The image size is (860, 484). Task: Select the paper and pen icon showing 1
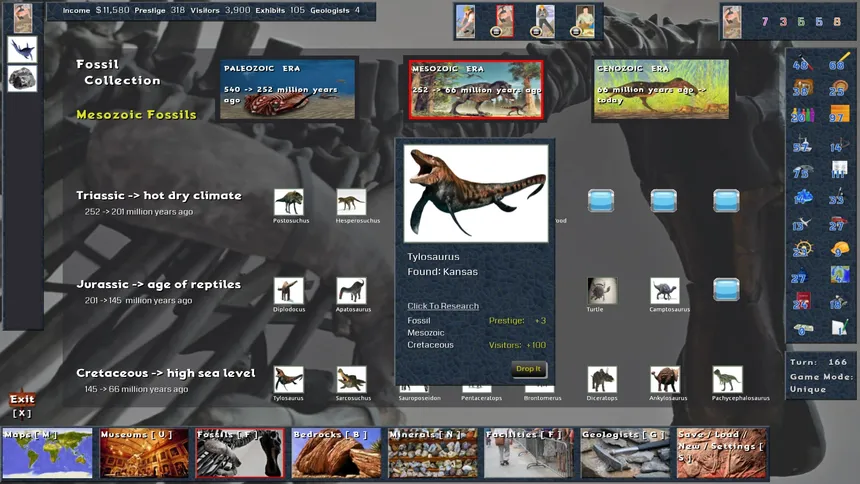839,328
